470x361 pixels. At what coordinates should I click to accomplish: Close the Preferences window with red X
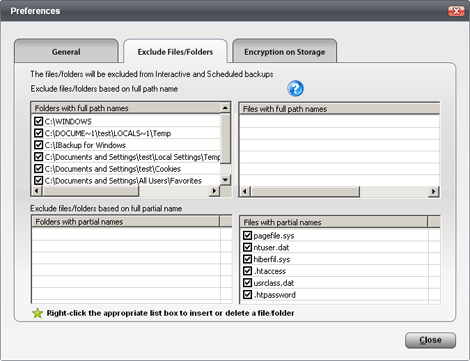click(x=456, y=11)
